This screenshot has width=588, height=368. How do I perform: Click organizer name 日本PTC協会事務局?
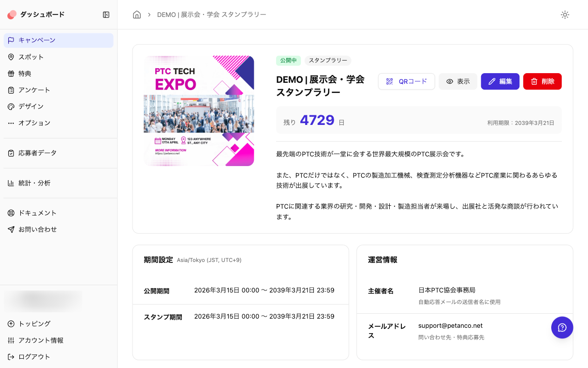447,290
